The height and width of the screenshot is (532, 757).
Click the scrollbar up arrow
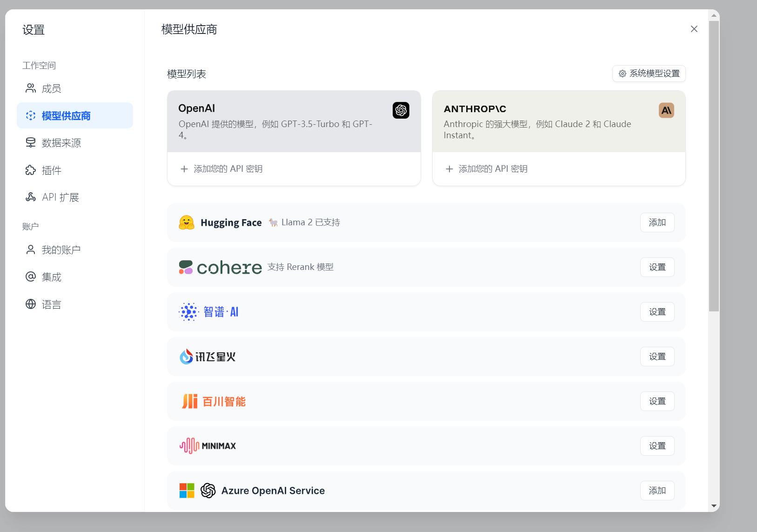[x=714, y=15]
